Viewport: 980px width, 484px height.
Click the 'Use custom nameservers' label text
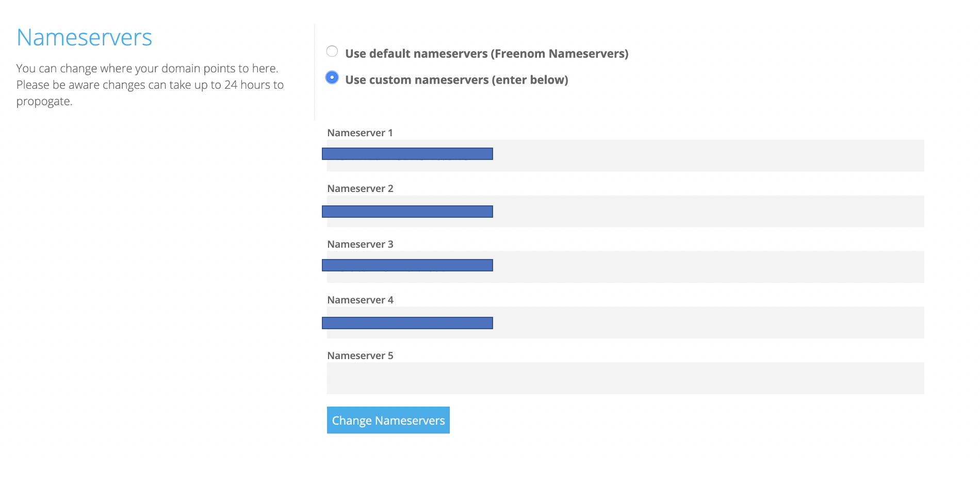pos(456,80)
